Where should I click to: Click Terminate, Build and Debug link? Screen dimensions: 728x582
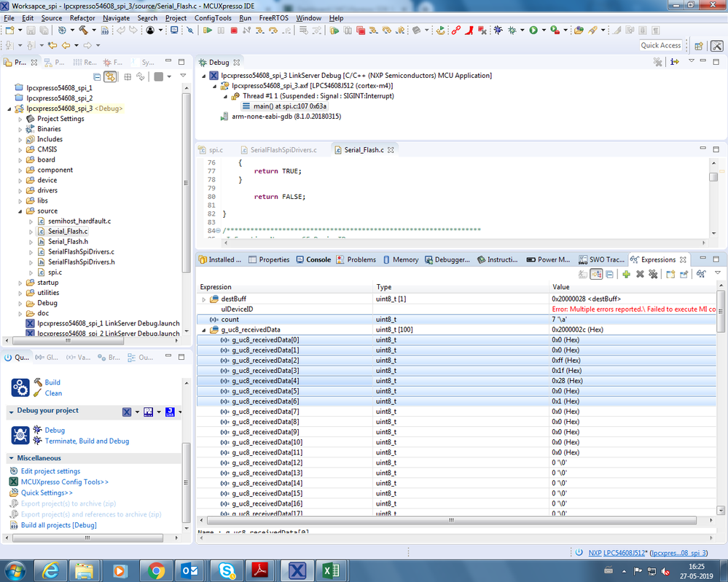click(87, 441)
